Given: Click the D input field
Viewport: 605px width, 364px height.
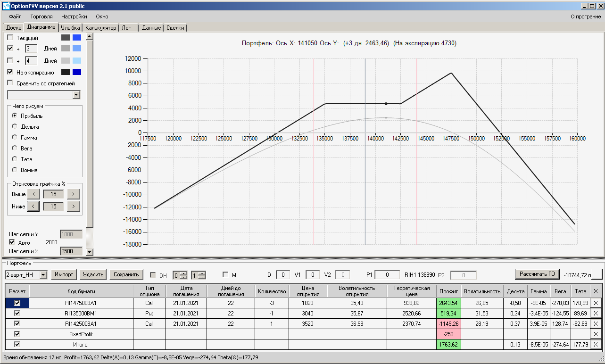Looking at the screenshot, I should pyautogui.click(x=283, y=275).
